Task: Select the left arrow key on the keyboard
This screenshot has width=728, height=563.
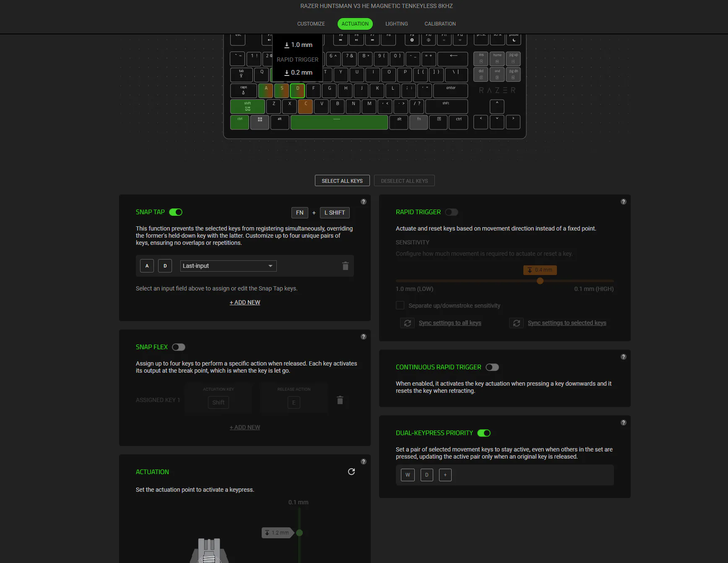Action: 481,122
